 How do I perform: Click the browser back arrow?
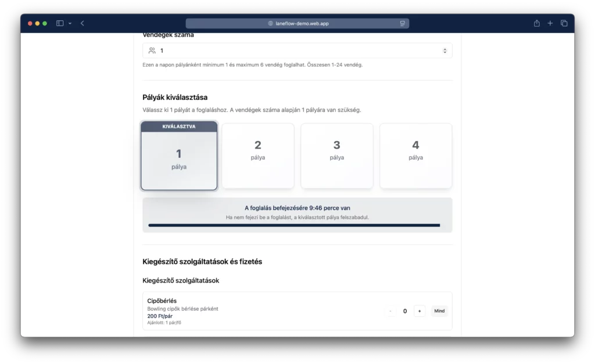(x=83, y=23)
